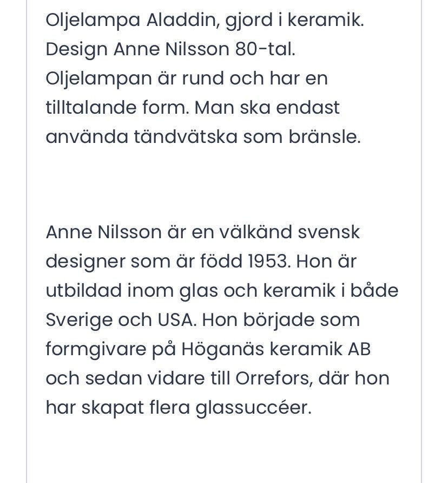Click the words "tilltalande form."
The height and width of the screenshot is (483, 448).
click(117, 108)
